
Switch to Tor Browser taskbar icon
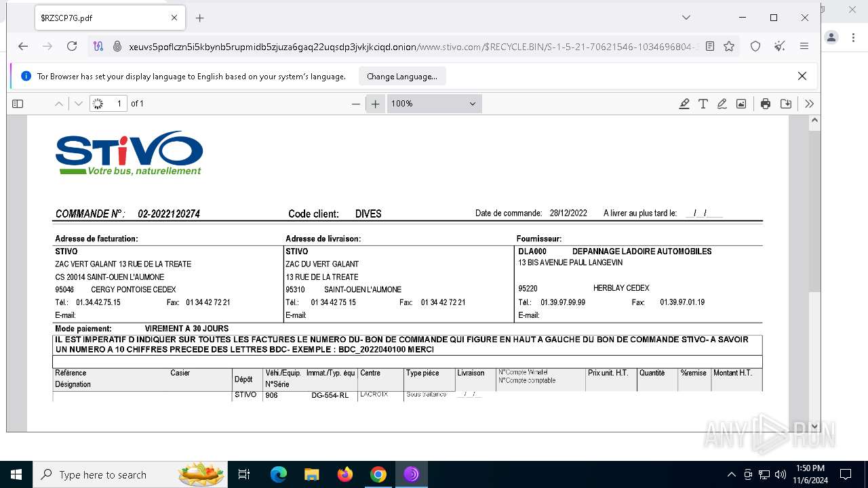411,474
